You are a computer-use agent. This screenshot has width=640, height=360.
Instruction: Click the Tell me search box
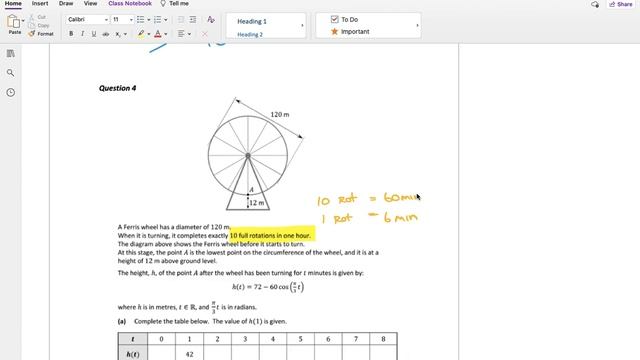tap(175, 4)
